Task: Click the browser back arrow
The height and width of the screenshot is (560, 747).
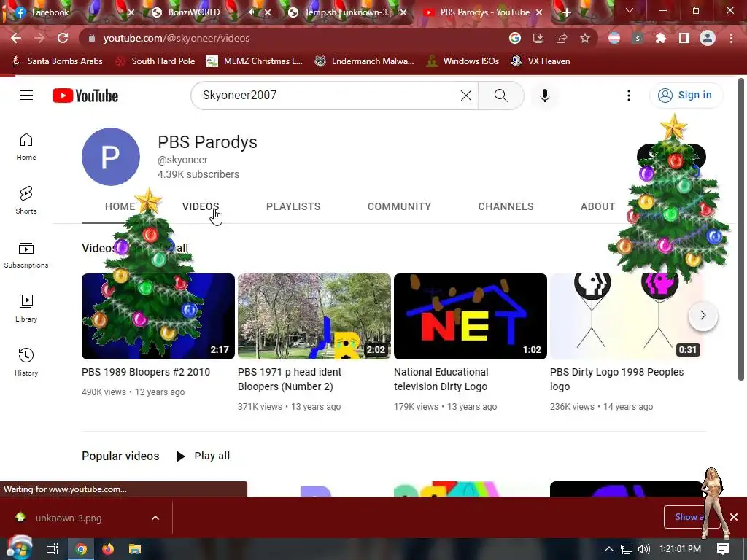Action: click(x=16, y=38)
